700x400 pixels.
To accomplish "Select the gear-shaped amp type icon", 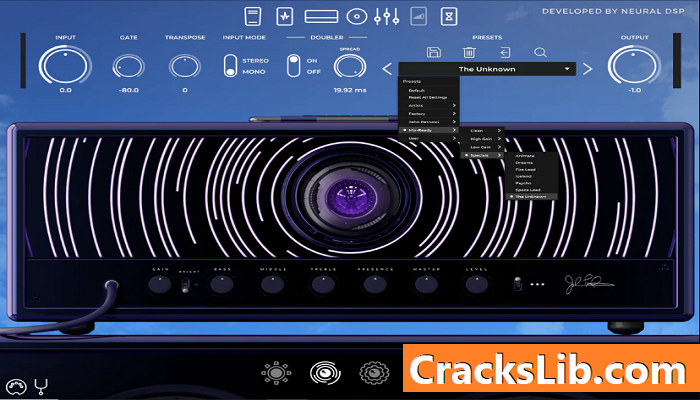I will pos(374,373).
